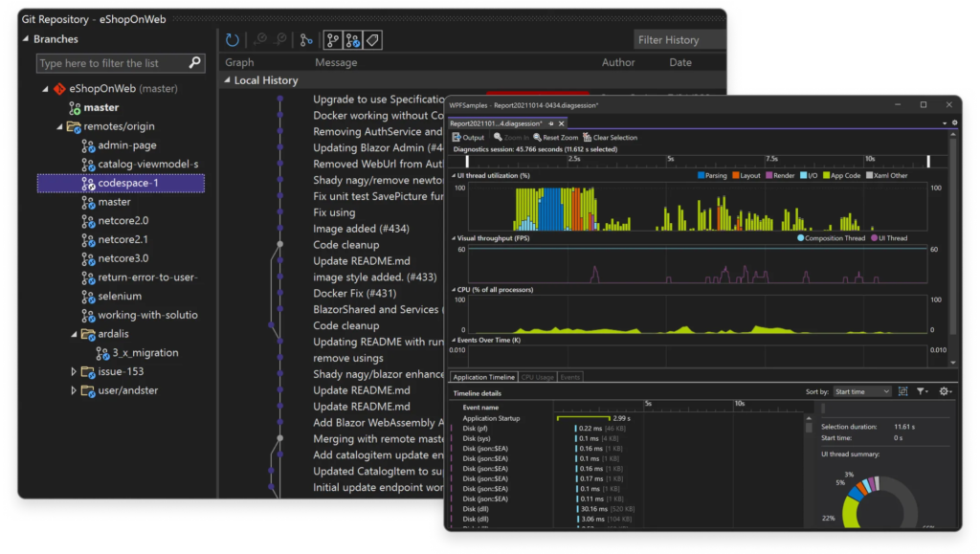Screen dimensions: 980x554
Task: Toggle Show Tags in history toolbar
Action: 372,40
